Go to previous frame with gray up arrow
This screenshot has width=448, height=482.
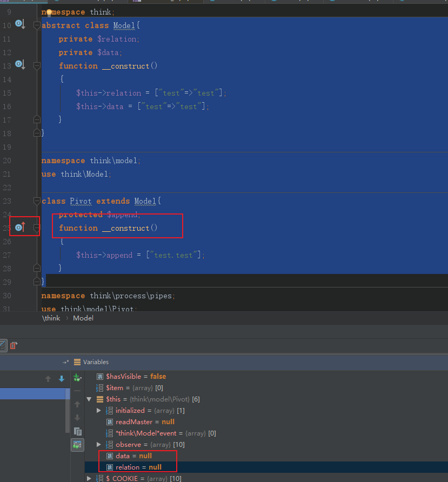click(x=48, y=379)
